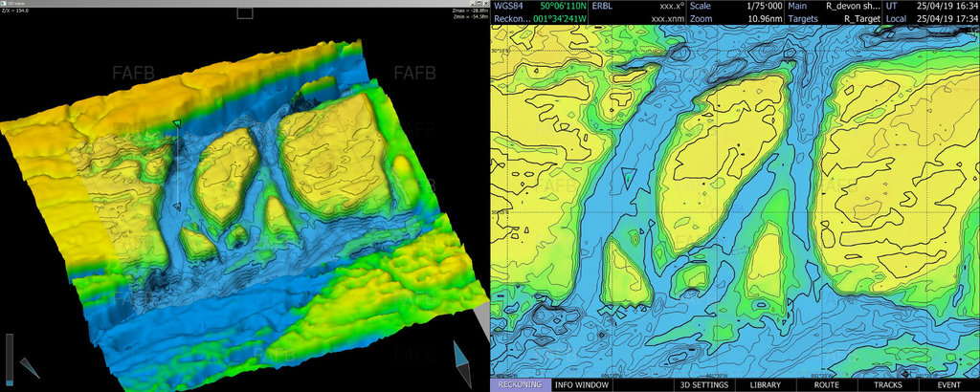Select the ROUTE button

pos(826,384)
